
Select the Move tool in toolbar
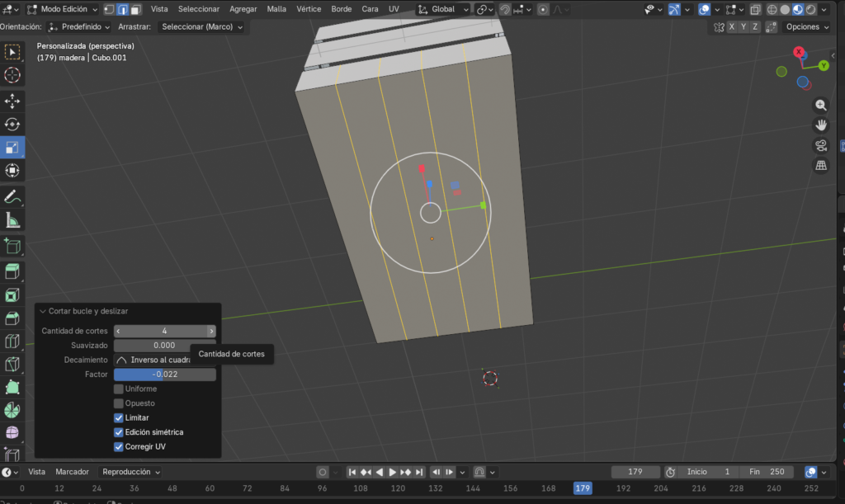click(x=12, y=101)
